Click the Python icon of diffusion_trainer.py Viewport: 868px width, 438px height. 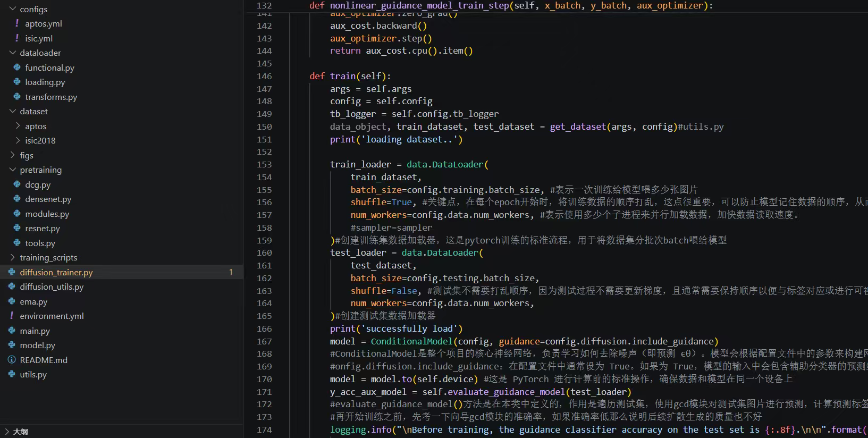click(12, 272)
